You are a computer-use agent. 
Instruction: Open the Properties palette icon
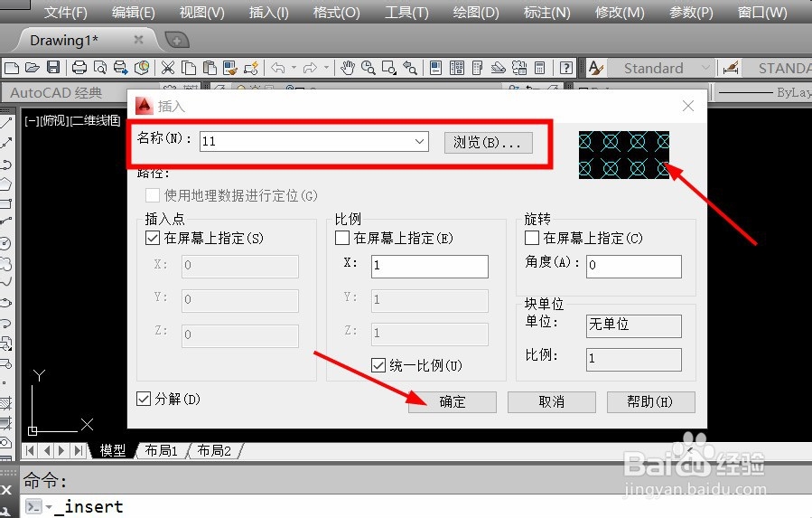[436, 68]
